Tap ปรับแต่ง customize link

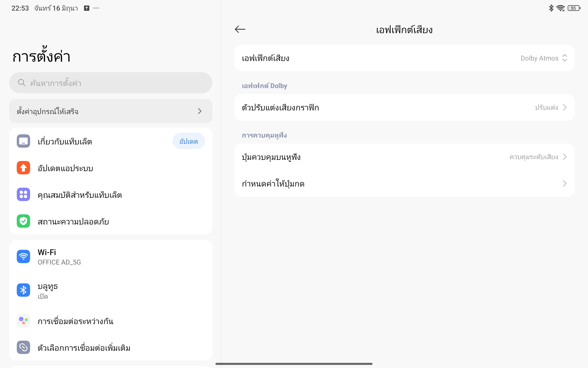click(546, 107)
